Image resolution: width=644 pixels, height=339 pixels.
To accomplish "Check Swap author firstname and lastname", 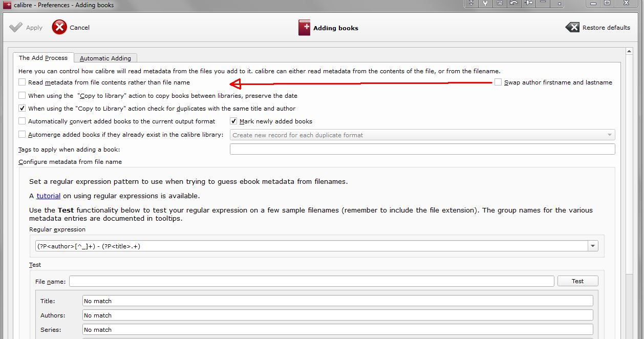I will click(x=498, y=82).
